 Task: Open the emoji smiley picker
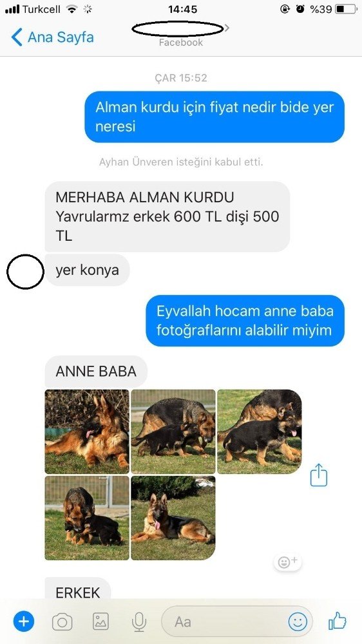[x=298, y=621]
